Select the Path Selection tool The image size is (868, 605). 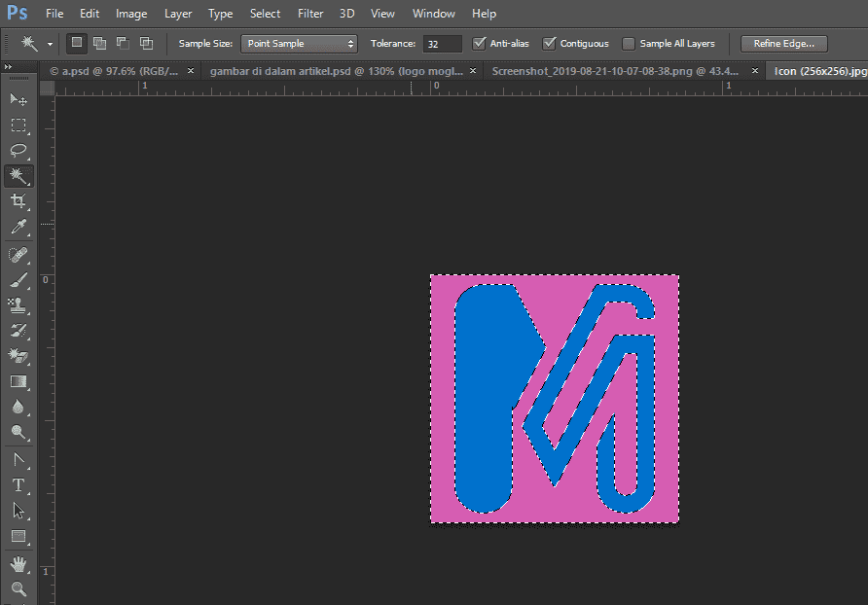coord(18,511)
